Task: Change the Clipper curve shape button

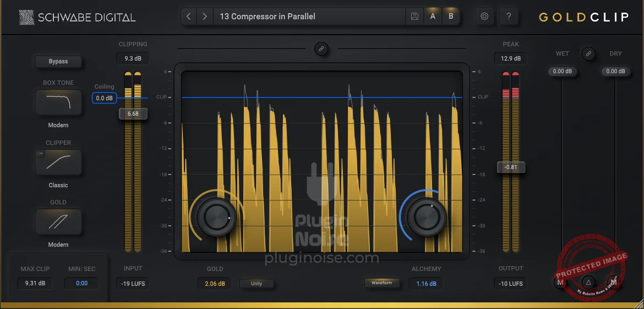Action: 58,162
